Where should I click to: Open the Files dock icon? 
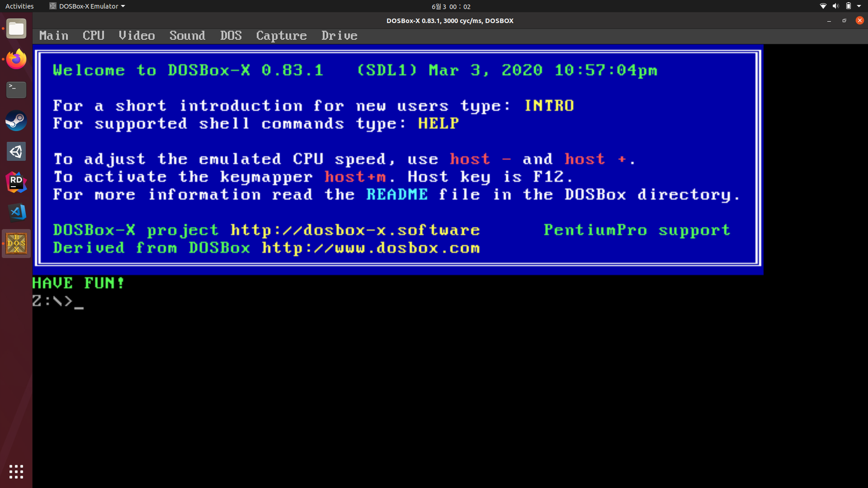(16, 29)
